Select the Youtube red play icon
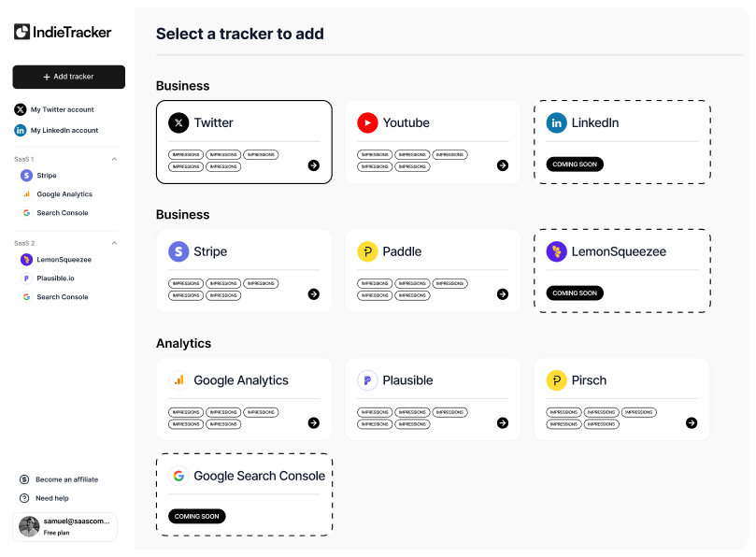The image size is (756, 557). (368, 121)
